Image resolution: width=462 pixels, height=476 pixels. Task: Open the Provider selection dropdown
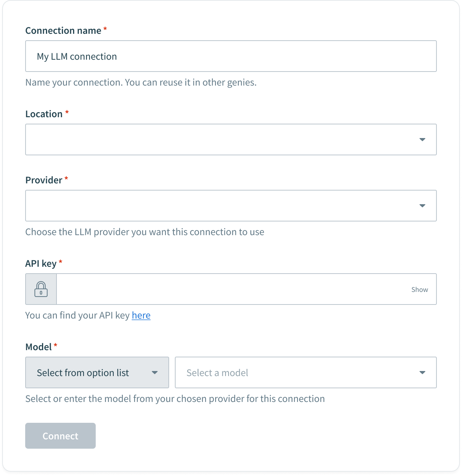(230, 206)
